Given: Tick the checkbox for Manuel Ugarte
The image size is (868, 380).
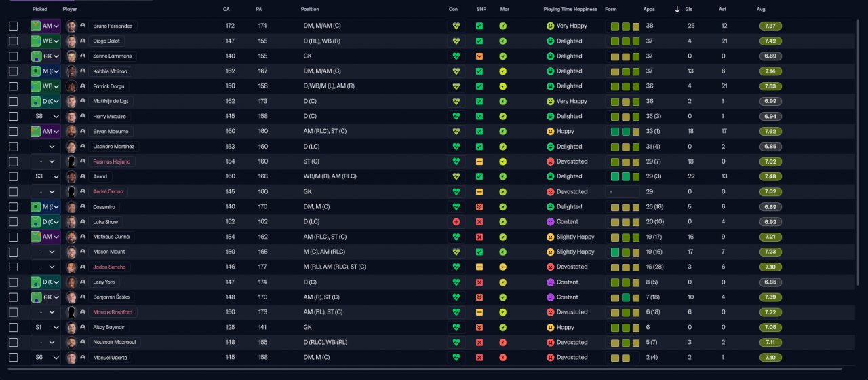Looking at the screenshot, I should tap(14, 357).
